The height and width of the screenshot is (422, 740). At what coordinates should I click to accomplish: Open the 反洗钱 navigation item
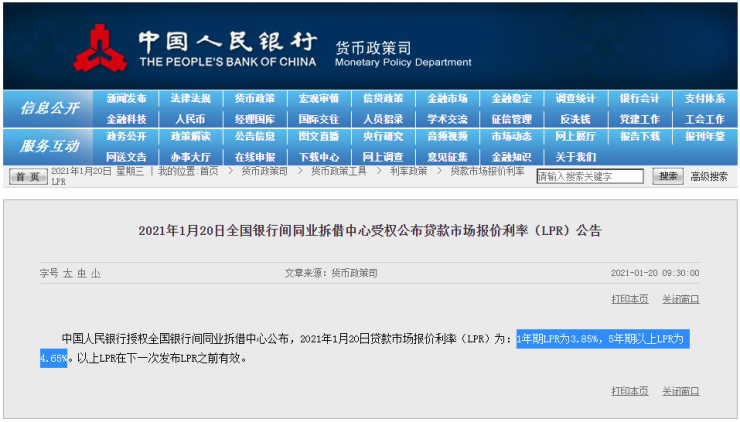click(x=575, y=119)
